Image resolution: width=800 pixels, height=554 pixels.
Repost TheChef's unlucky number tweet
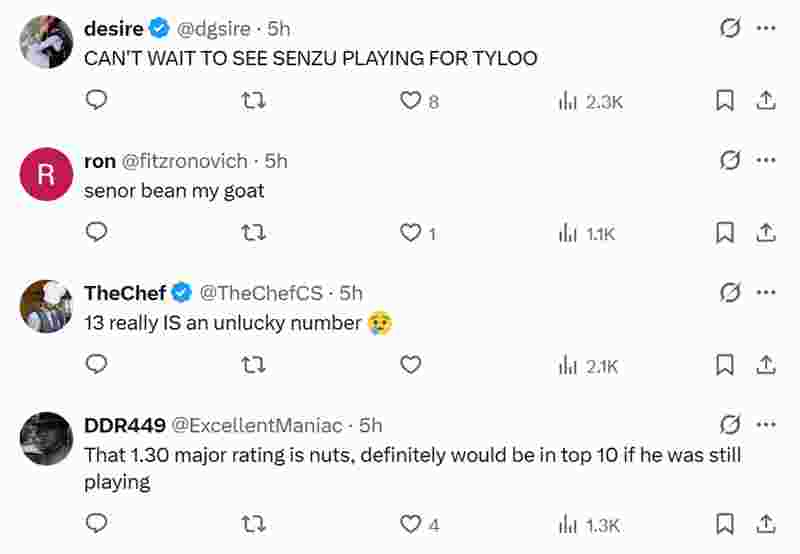pos(254,366)
